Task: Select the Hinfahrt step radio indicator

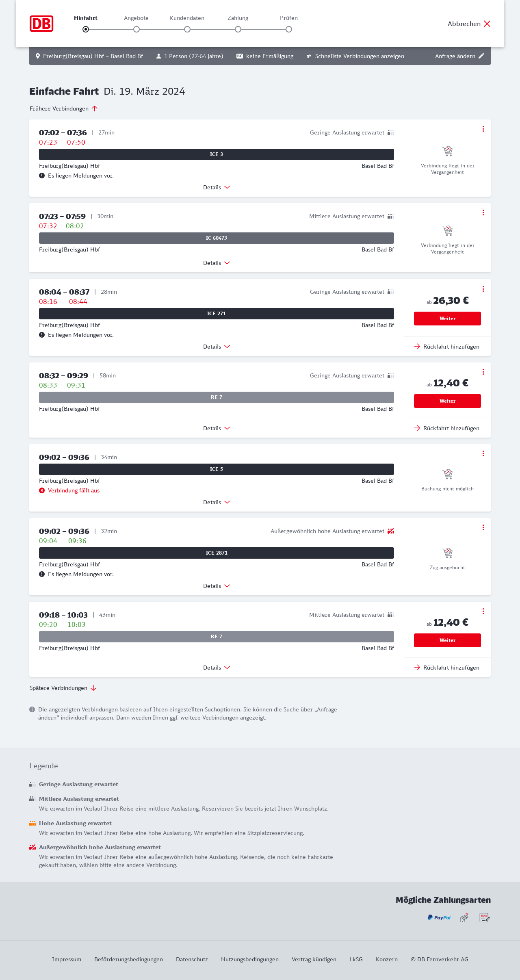Action: (86, 29)
